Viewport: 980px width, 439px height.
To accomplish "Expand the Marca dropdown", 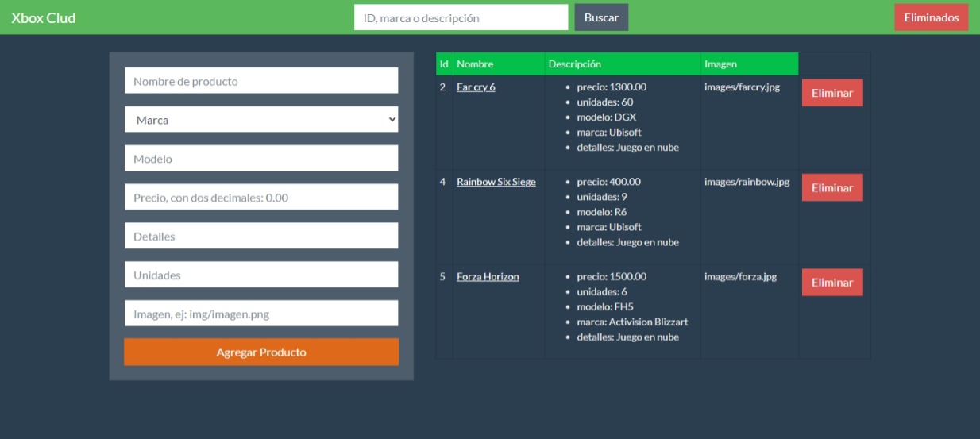I will pos(261,120).
